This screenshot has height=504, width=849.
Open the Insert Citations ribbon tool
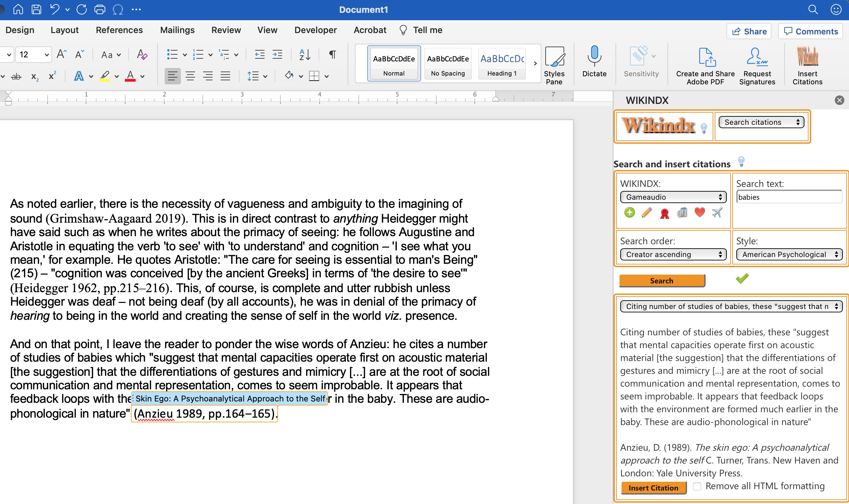807,65
